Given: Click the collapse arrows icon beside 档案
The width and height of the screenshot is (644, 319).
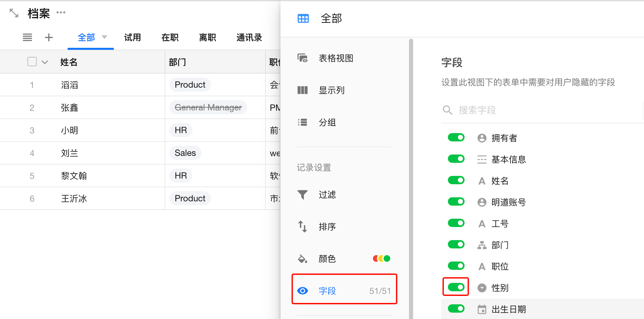Looking at the screenshot, I should click(14, 13).
